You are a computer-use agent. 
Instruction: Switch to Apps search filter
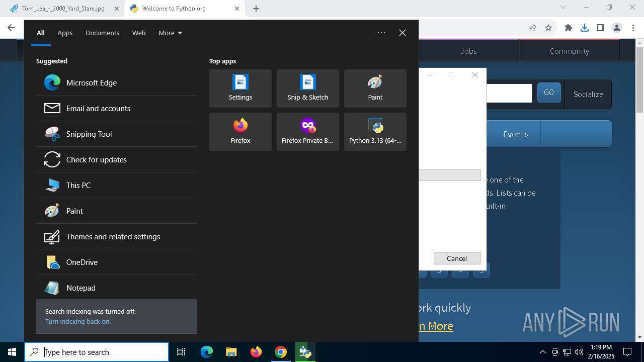[65, 33]
